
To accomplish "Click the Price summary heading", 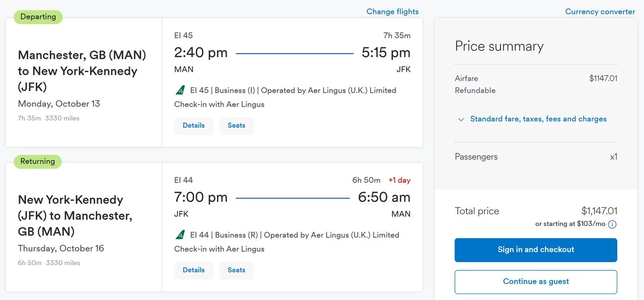I will click(499, 46).
